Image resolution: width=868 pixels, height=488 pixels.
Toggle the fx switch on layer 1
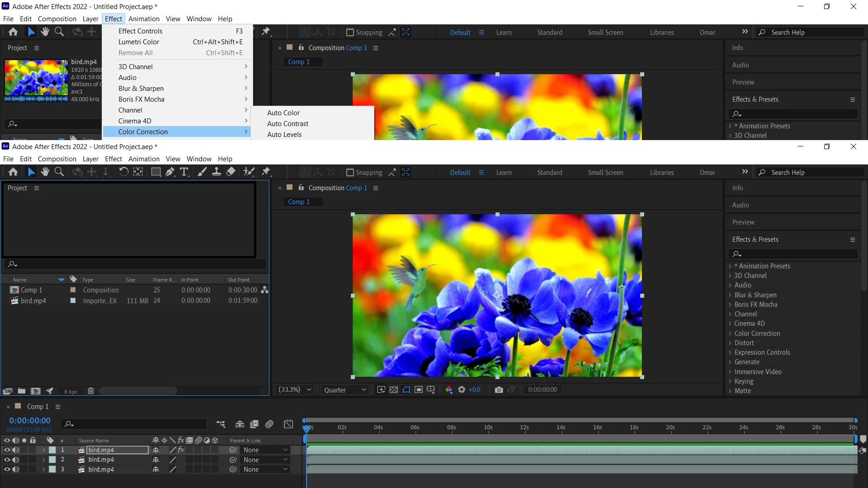click(x=181, y=450)
